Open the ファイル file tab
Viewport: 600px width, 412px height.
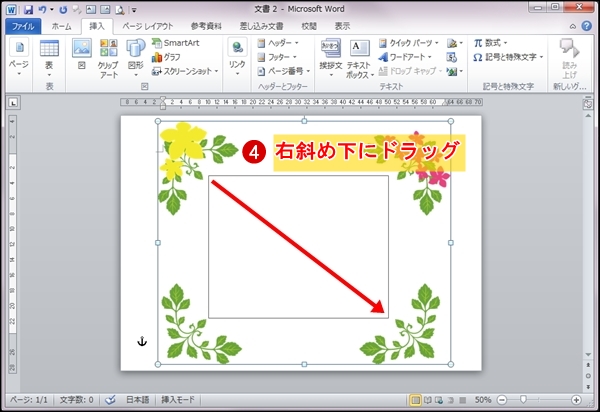click(23, 26)
